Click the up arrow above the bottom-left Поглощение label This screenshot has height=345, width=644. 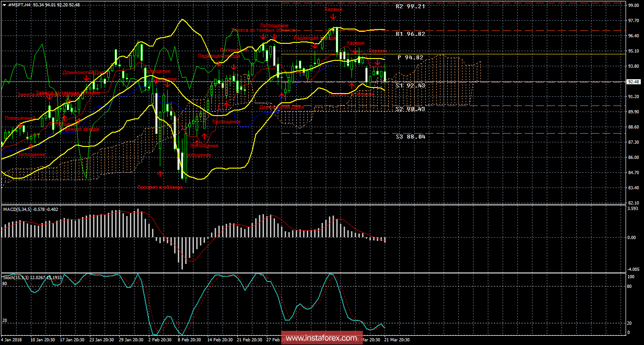click(x=31, y=147)
